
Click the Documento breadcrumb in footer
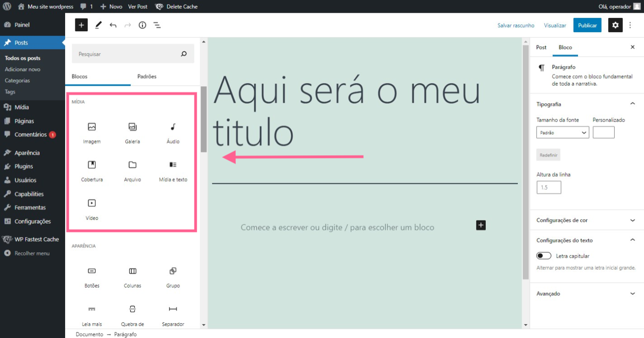coord(89,334)
